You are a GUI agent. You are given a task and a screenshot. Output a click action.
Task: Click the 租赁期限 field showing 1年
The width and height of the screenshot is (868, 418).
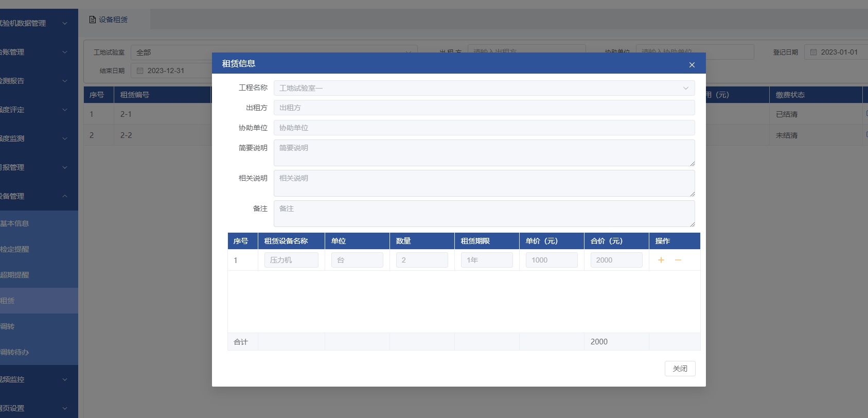coord(487,260)
